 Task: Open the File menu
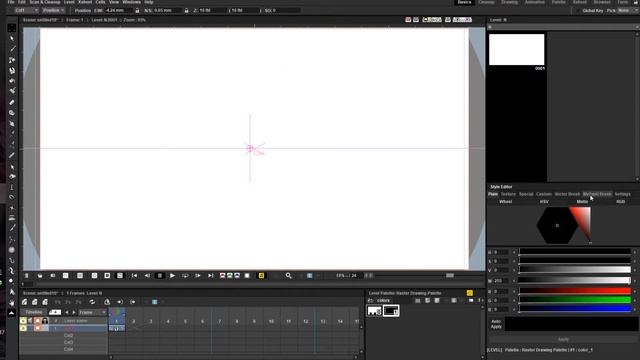(11, 2)
